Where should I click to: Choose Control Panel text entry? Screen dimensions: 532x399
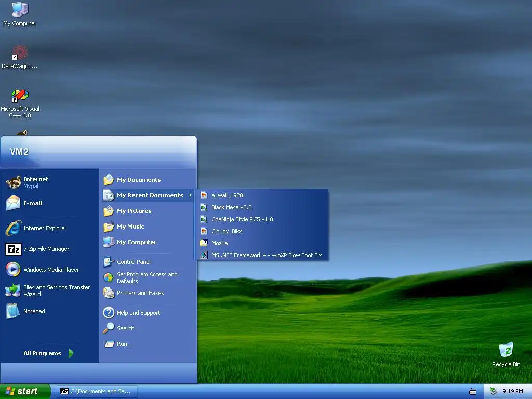(134, 262)
